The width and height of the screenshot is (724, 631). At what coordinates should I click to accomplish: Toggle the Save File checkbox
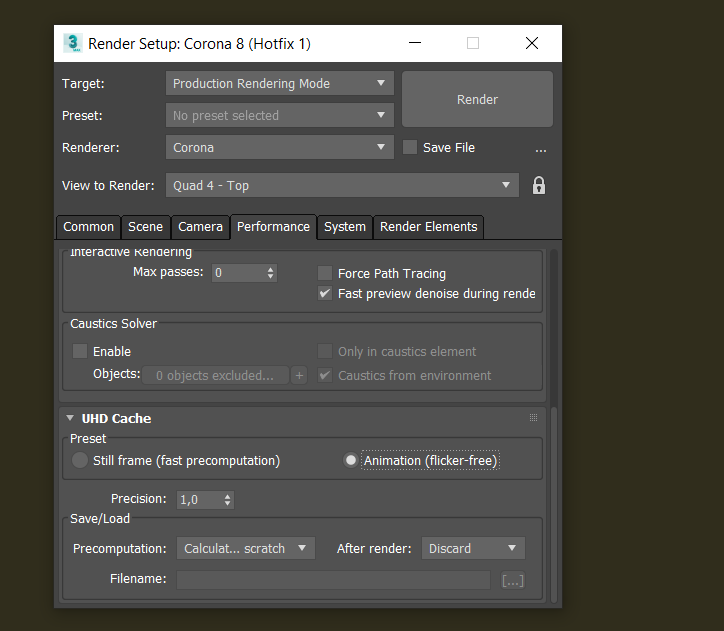coord(410,147)
